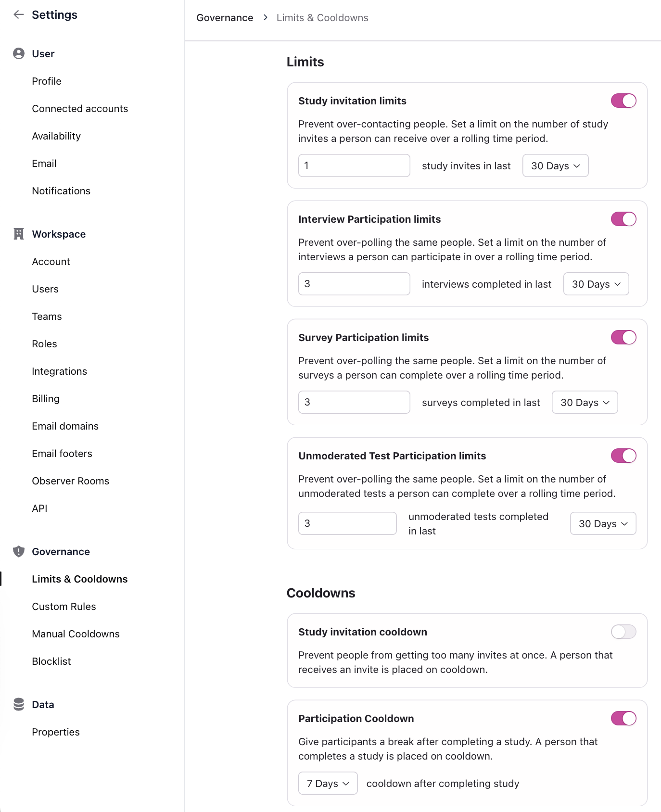Focus the surveys completed limit field
661x812 pixels.
point(354,403)
